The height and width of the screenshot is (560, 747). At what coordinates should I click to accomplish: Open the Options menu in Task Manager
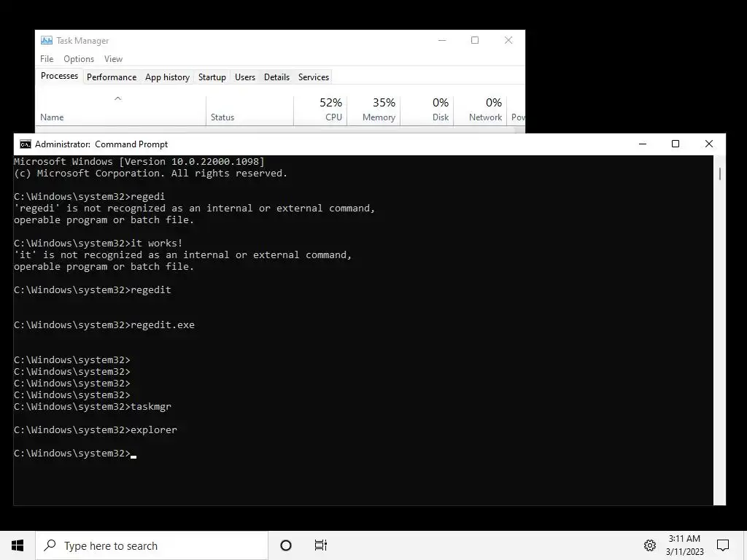(79, 58)
